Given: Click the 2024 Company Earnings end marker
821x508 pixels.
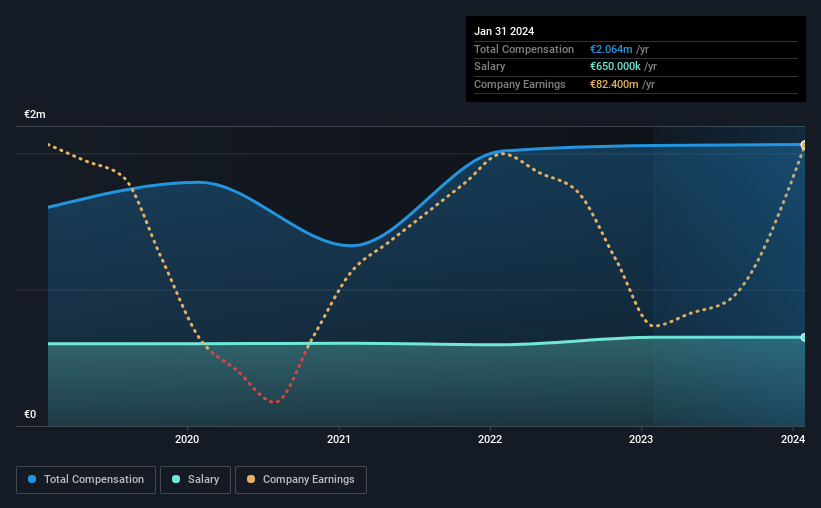Looking at the screenshot, I should [x=804, y=145].
